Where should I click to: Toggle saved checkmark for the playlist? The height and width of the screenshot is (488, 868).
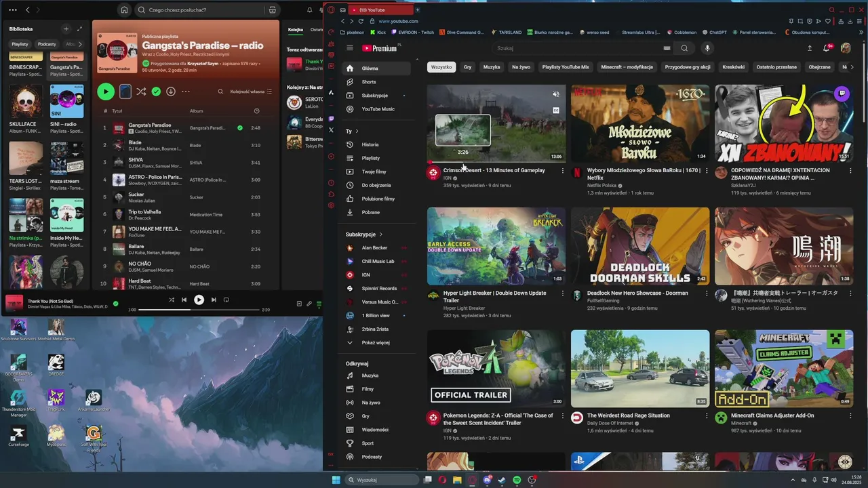156,91
